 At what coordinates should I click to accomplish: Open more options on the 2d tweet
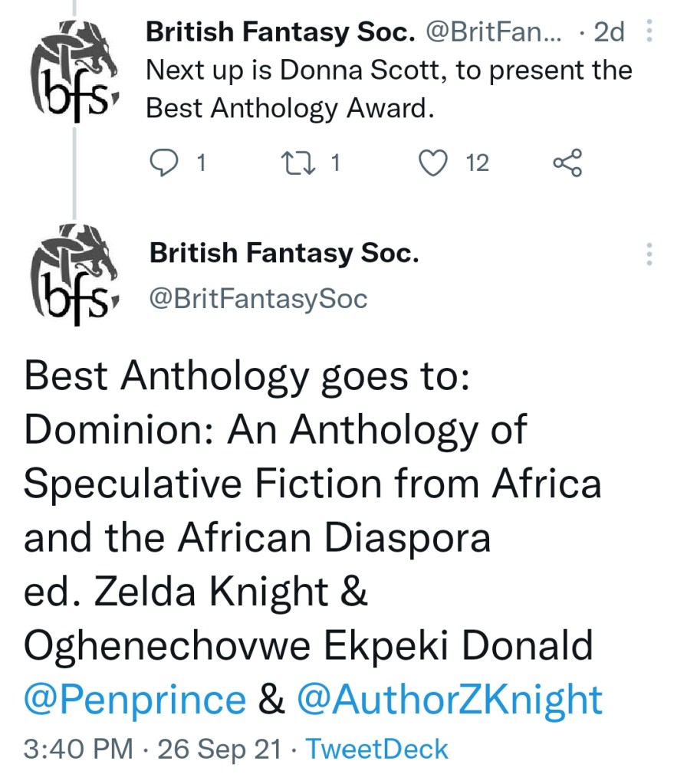point(649,31)
